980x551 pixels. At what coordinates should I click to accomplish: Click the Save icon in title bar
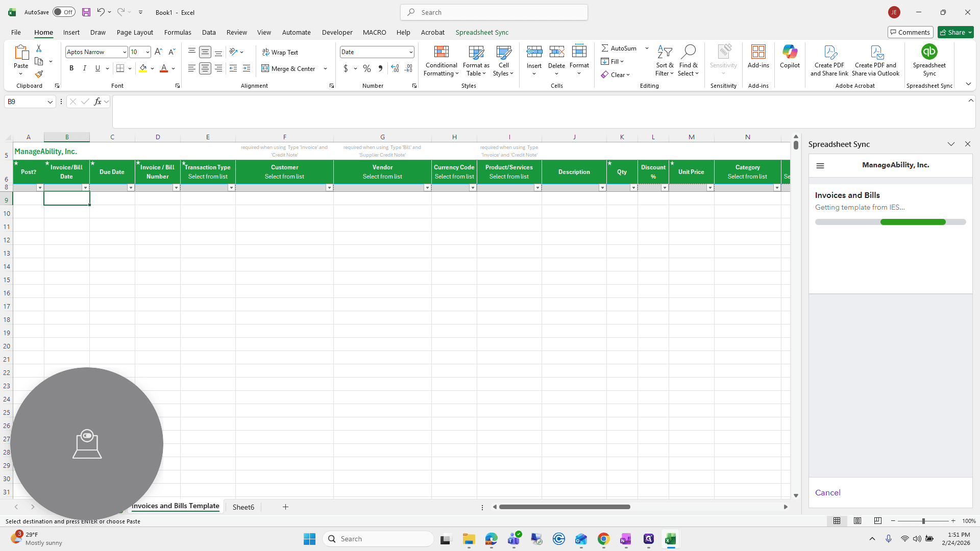(86, 12)
